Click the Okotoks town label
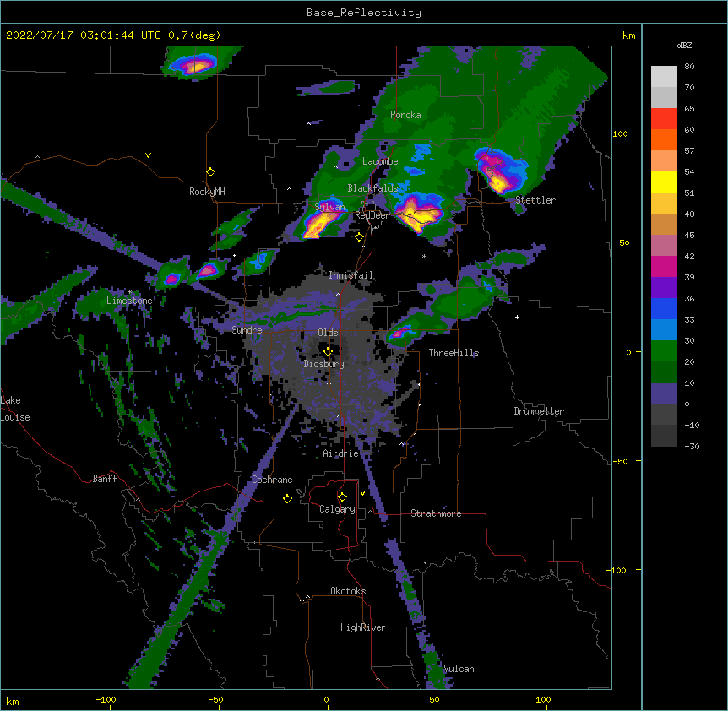This screenshot has width=728, height=711. coord(348,591)
